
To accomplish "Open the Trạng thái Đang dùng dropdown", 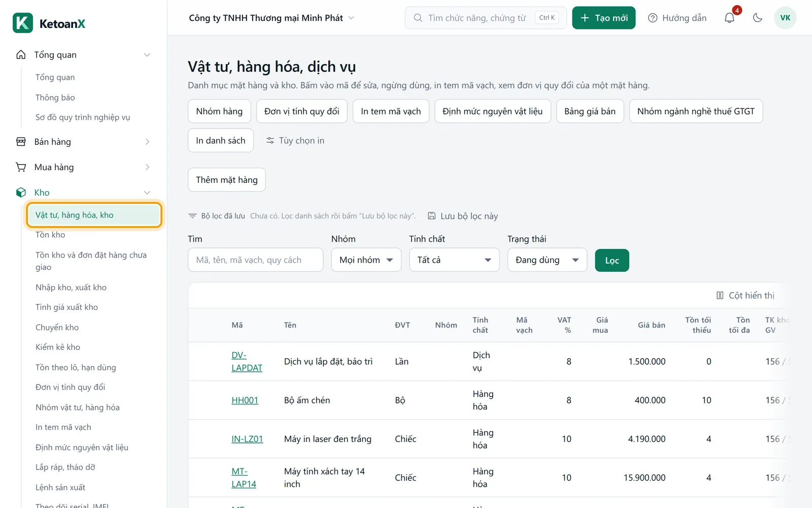I will 547,260.
